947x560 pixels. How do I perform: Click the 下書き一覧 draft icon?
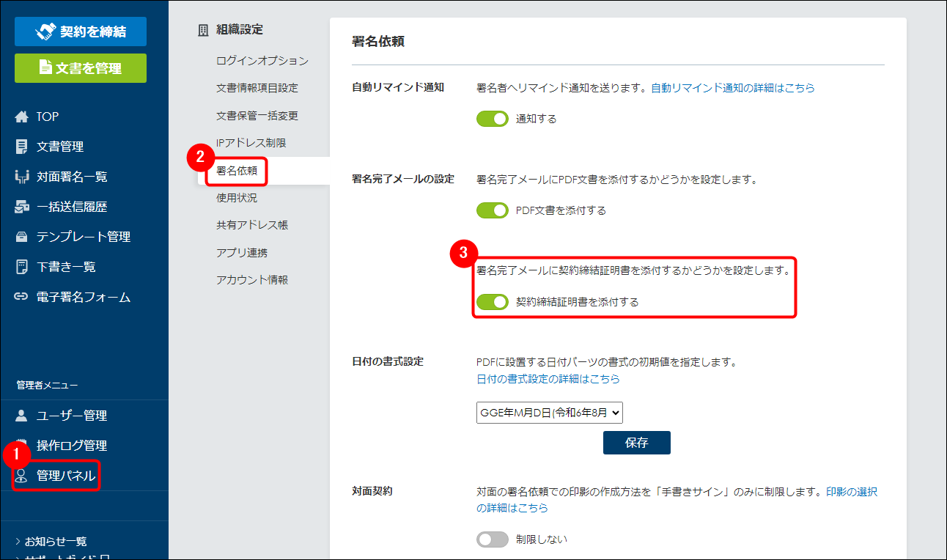[x=21, y=267]
